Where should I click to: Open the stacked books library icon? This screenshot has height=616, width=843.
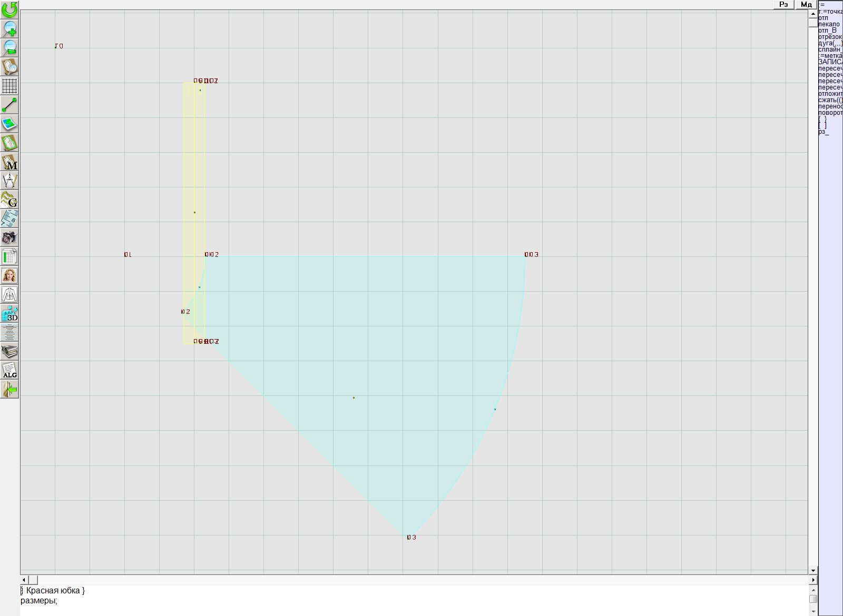(9, 351)
